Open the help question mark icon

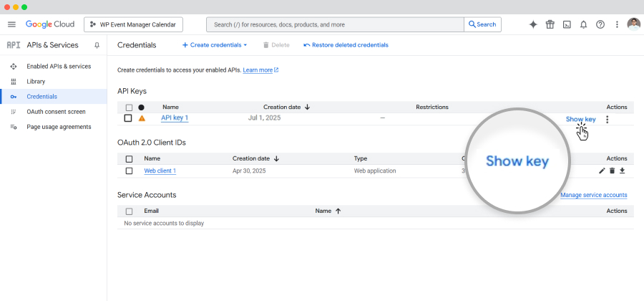click(600, 24)
